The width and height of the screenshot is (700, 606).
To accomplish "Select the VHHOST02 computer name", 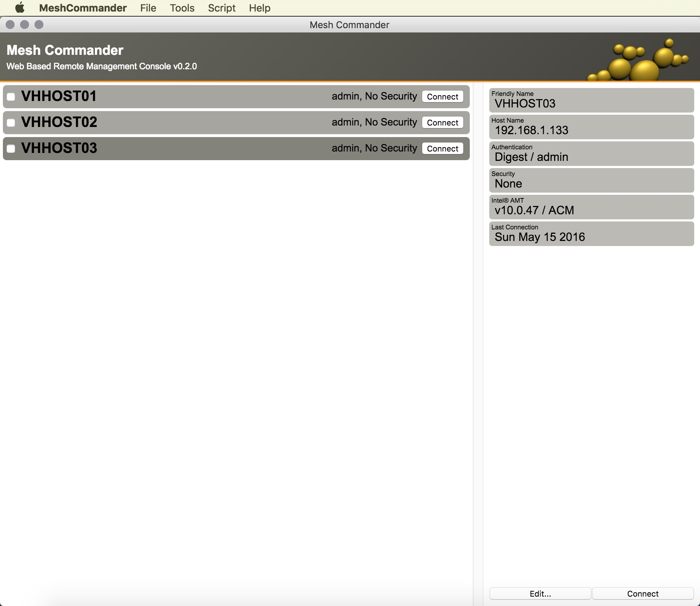I will click(59, 122).
